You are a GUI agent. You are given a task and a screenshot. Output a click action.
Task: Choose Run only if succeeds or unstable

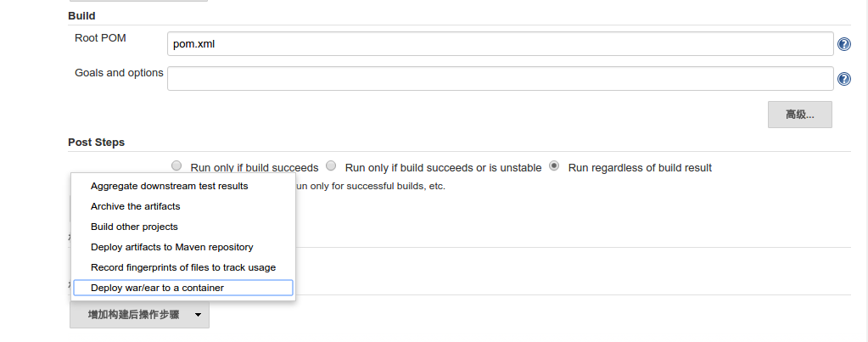point(332,166)
